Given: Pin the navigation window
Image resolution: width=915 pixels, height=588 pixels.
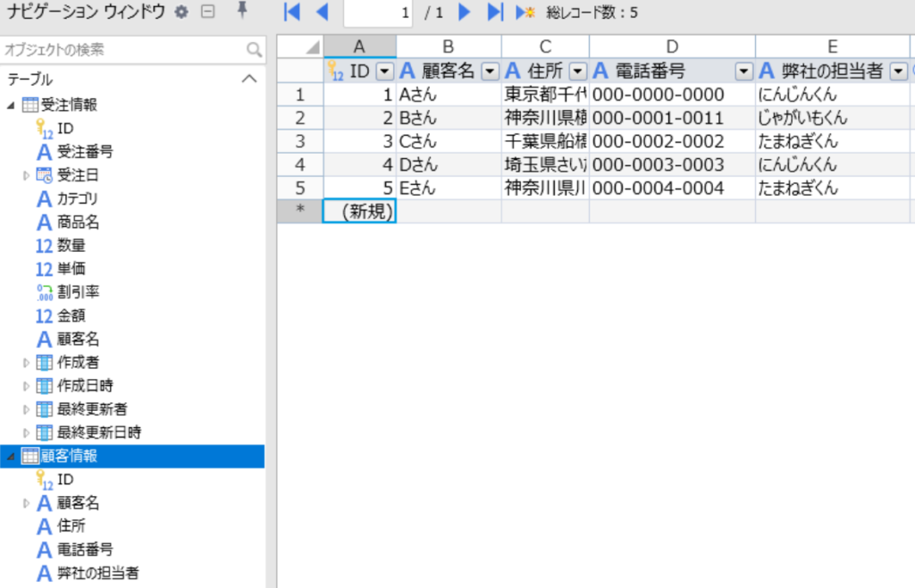Looking at the screenshot, I should 241,12.
